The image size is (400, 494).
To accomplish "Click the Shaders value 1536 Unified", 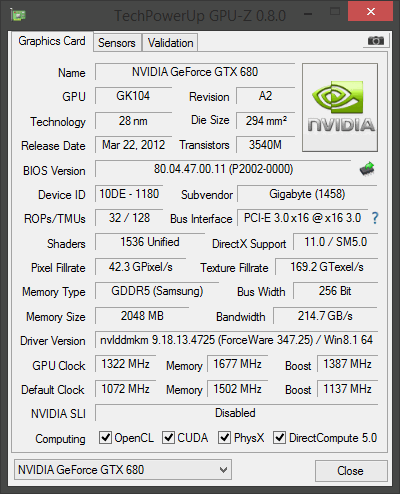I will pyautogui.click(x=150, y=242).
